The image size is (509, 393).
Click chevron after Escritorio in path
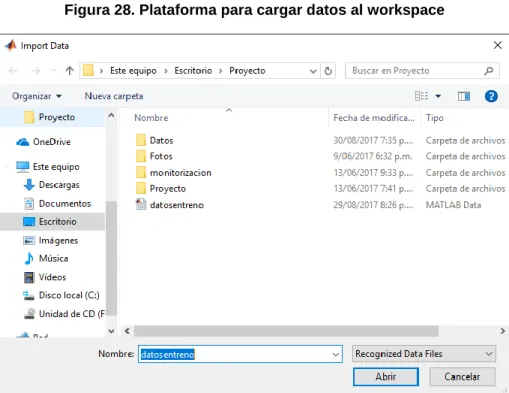point(220,71)
